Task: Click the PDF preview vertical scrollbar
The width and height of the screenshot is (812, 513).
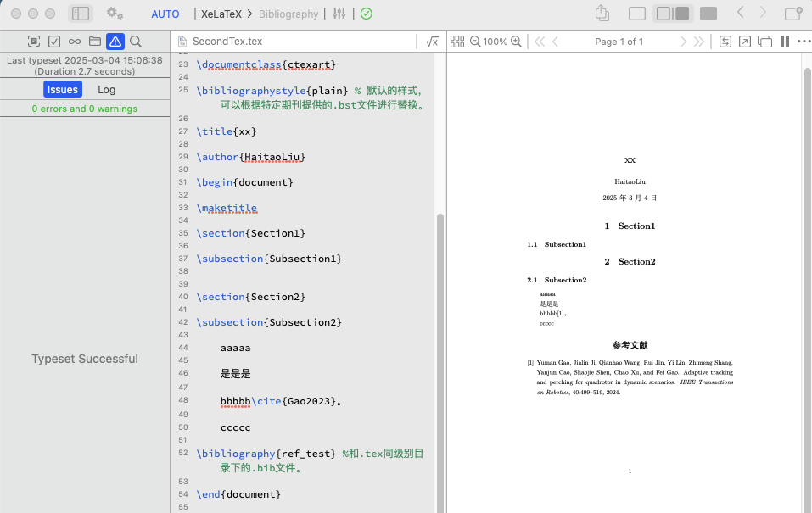Action: tap(808, 290)
